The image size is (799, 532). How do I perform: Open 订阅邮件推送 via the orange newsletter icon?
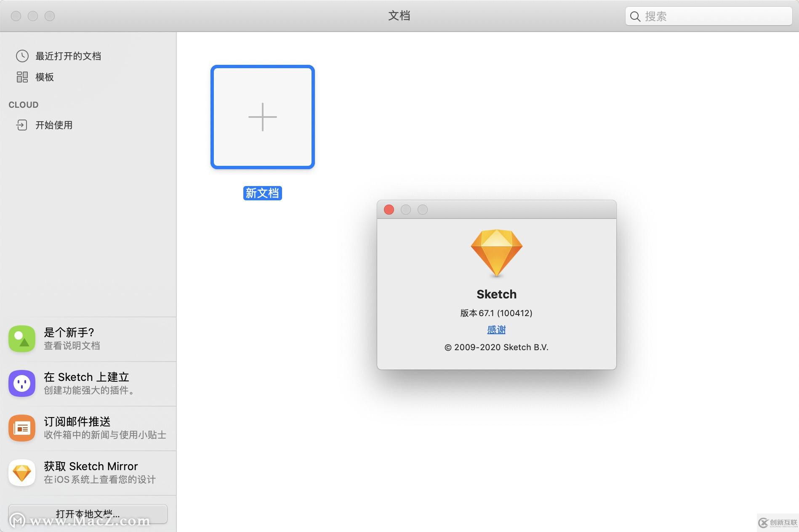21,428
